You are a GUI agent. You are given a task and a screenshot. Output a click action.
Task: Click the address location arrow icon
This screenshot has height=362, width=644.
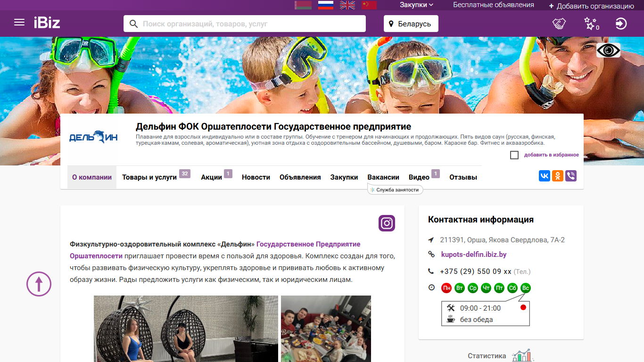point(431,240)
